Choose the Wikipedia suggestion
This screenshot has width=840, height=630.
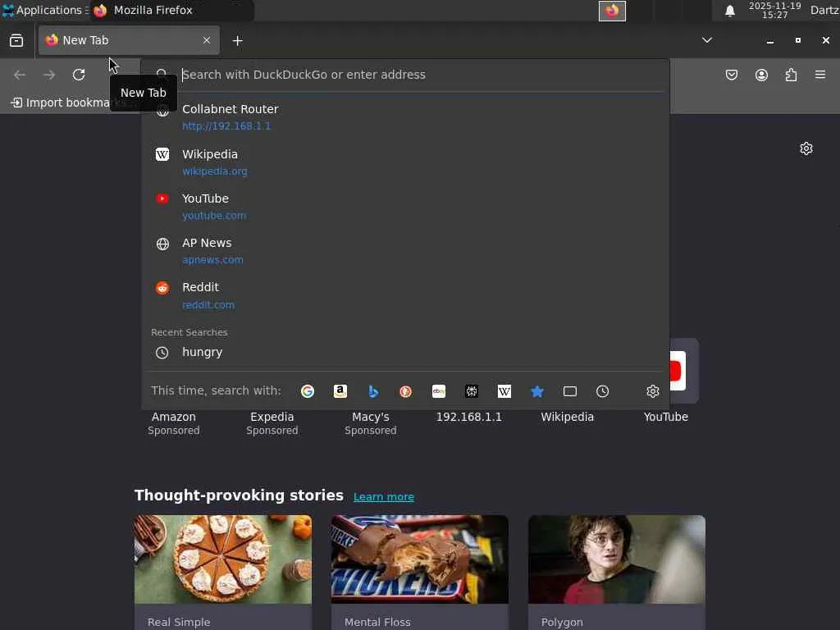pos(405,162)
